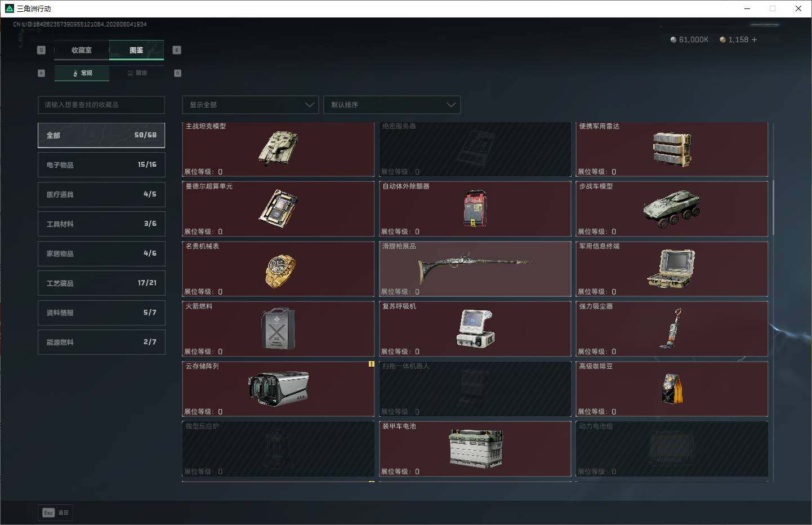Click the yellow marker on 云存储阵列 card
Viewport: 812px width, 525px height.
coord(371,364)
